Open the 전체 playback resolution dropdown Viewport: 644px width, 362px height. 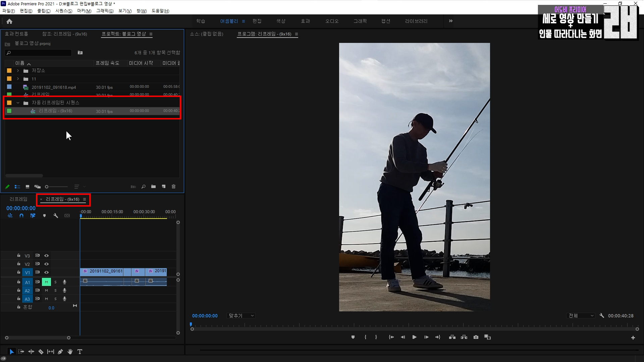tap(581, 316)
